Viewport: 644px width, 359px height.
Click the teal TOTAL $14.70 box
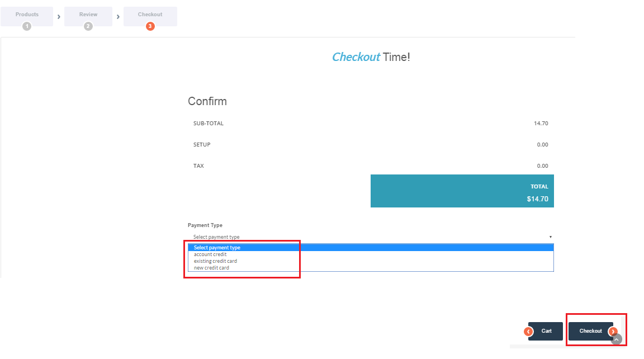462,191
